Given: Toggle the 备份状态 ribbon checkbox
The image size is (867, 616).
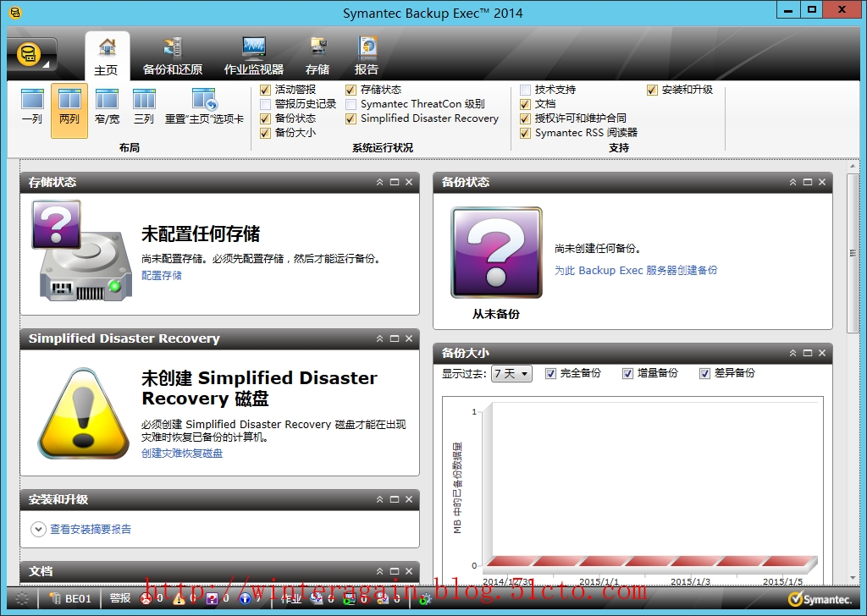Looking at the screenshot, I should (x=265, y=118).
